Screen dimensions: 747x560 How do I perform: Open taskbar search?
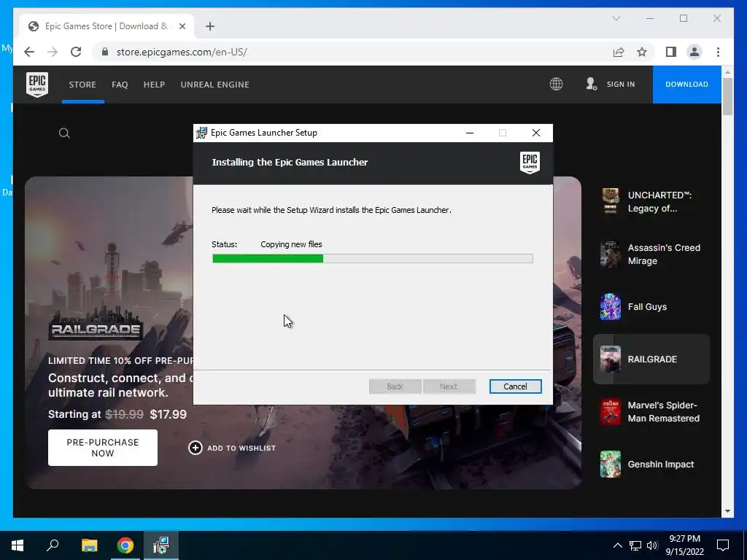pyautogui.click(x=53, y=545)
